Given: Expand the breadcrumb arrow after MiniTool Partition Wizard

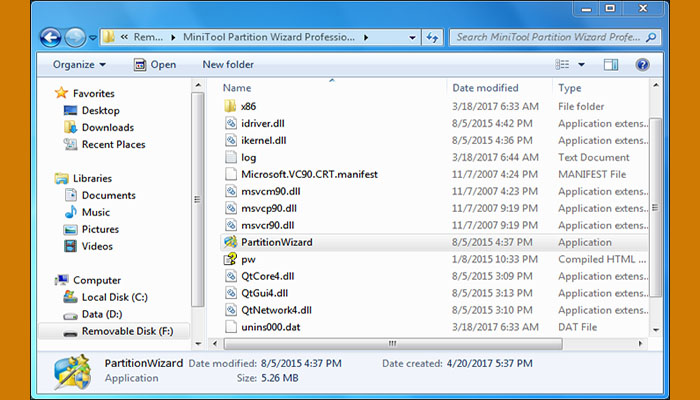Looking at the screenshot, I should pyautogui.click(x=366, y=38).
